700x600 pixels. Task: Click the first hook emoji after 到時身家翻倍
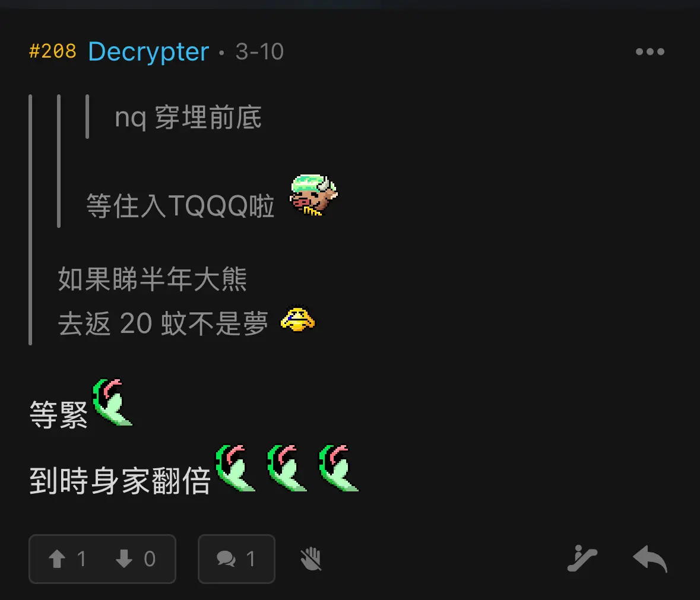pos(235,468)
